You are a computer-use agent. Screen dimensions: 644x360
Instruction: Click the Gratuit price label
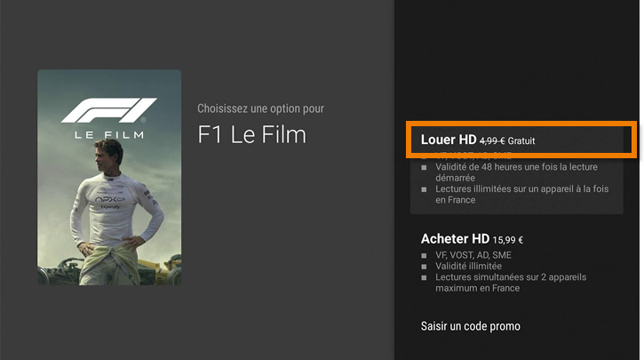pos(521,141)
